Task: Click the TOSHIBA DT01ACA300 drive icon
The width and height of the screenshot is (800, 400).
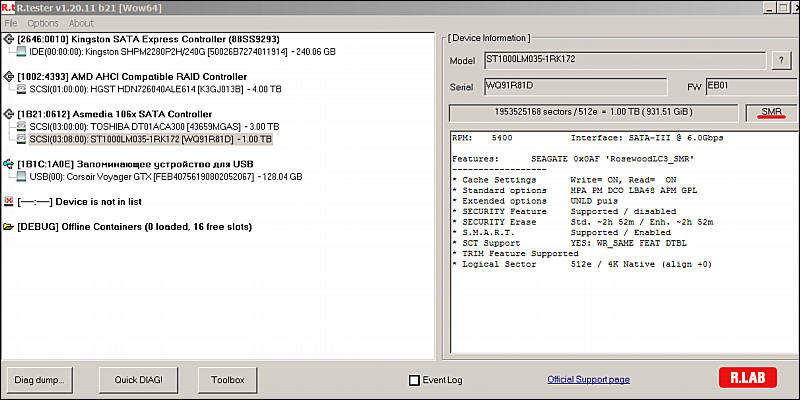Action: pos(21,126)
